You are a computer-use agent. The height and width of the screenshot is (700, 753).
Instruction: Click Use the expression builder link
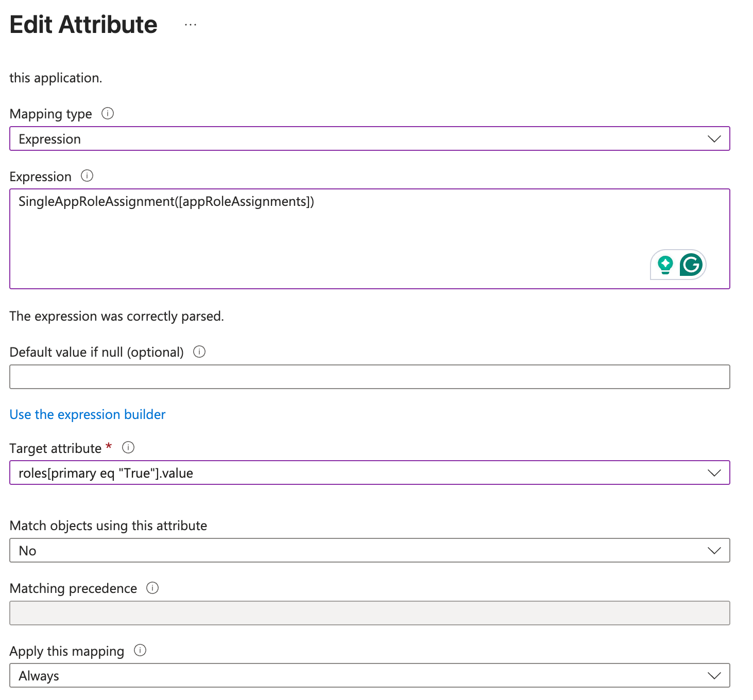pyautogui.click(x=88, y=414)
